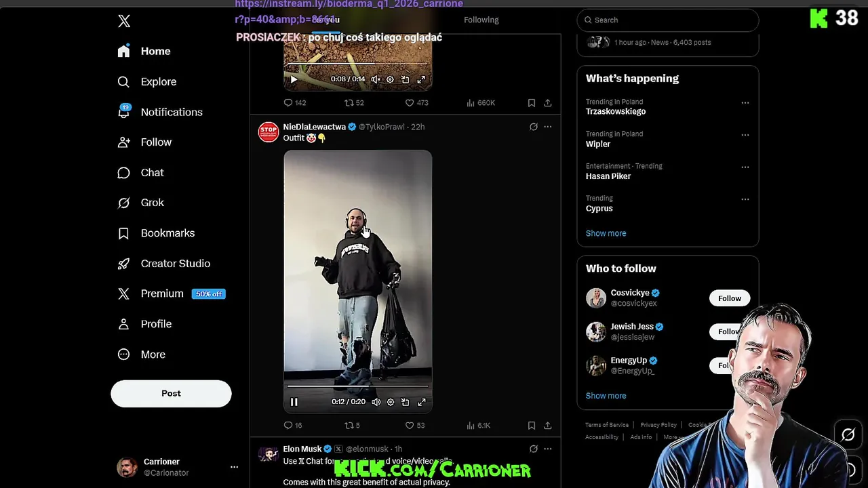Open options for Wipler trend
Screen dimensions: 868x488
[745, 135]
